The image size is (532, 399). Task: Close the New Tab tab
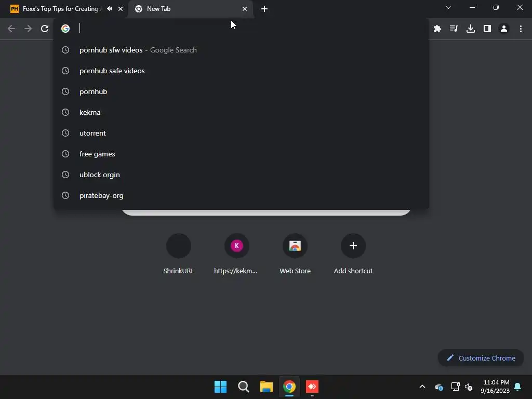tap(245, 9)
